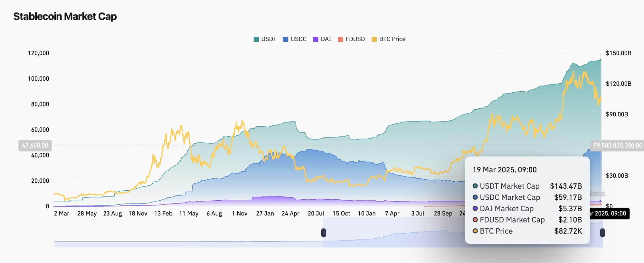Screen dimensions: 644x263
Task: Click the 47,600.00 crosshair label on left axis
Action: pos(35,146)
